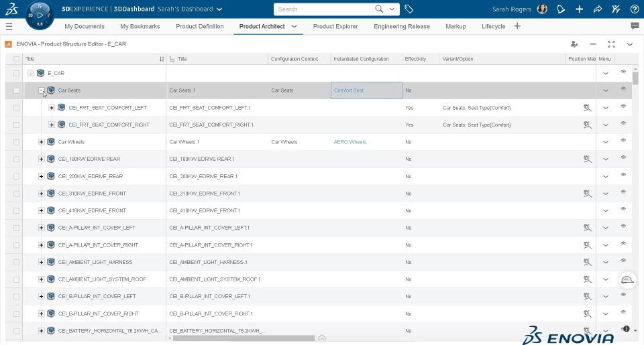The height and width of the screenshot is (345, 644).
Task: Click position matrix icon for CEI_180KW EDRIVE REAR
Action: point(588,159)
